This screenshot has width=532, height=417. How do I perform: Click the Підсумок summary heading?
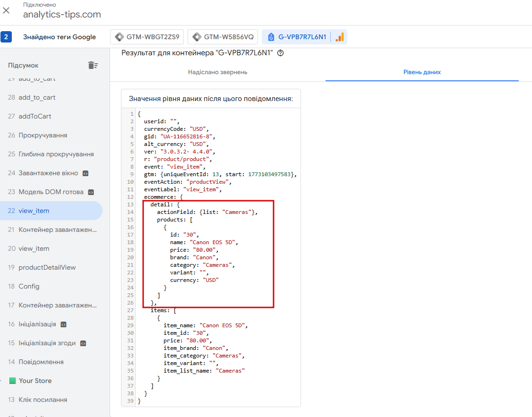[x=23, y=65]
